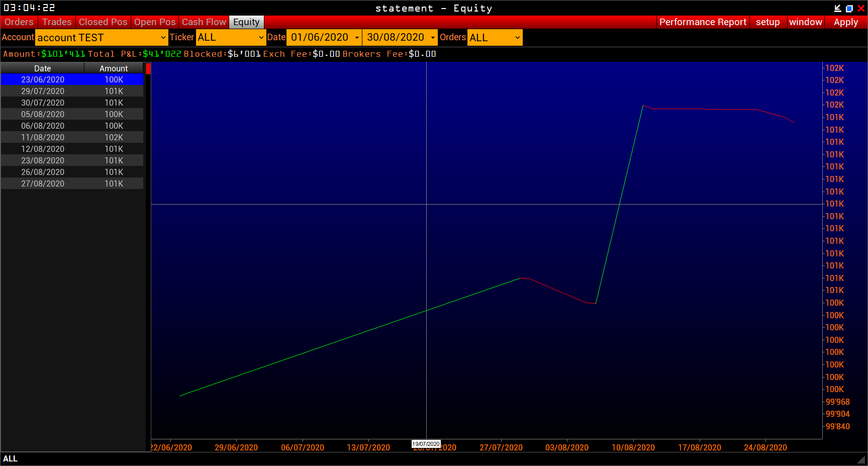Click the resize grip in bottom-right corner
This screenshot has width=868, height=466.
click(861, 459)
